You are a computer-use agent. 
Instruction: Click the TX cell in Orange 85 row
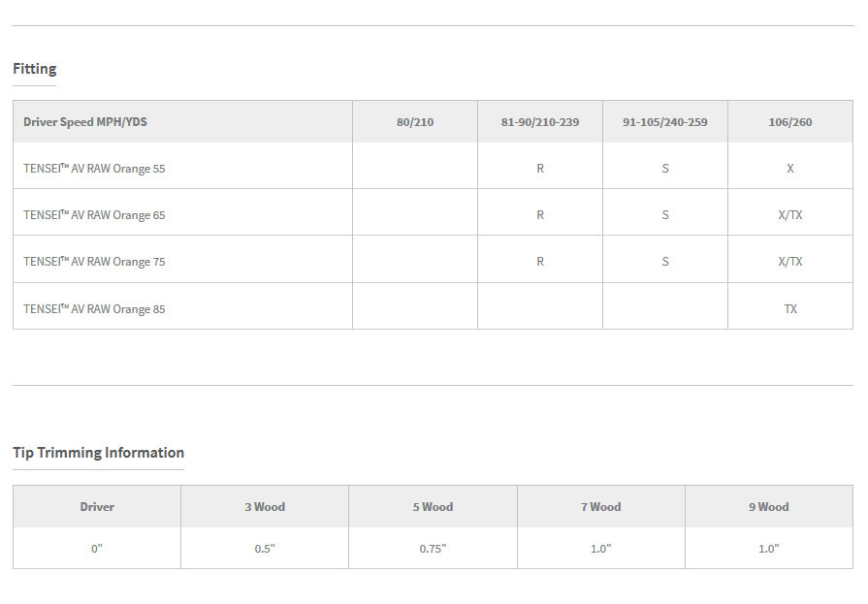(x=790, y=309)
